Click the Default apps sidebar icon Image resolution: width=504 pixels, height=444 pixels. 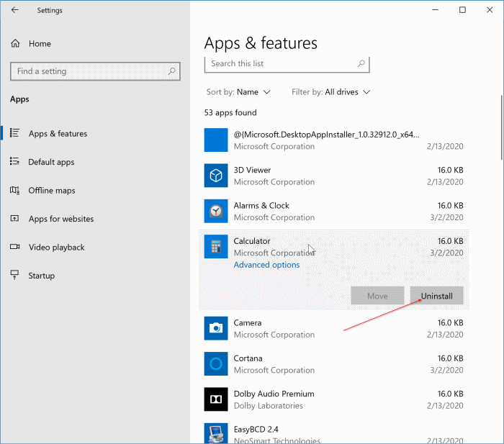coord(14,161)
